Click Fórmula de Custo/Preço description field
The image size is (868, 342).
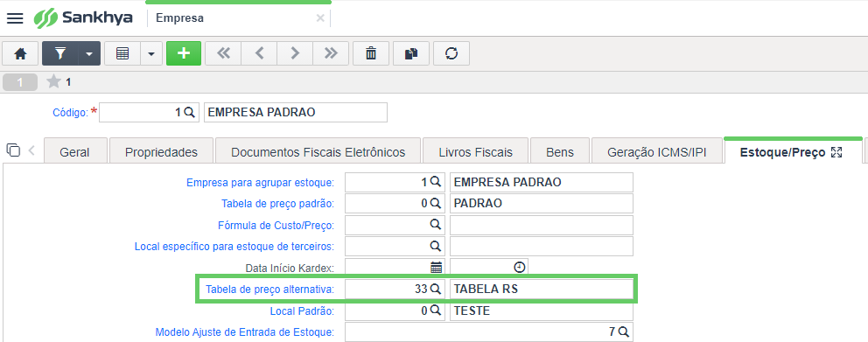coord(542,226)
